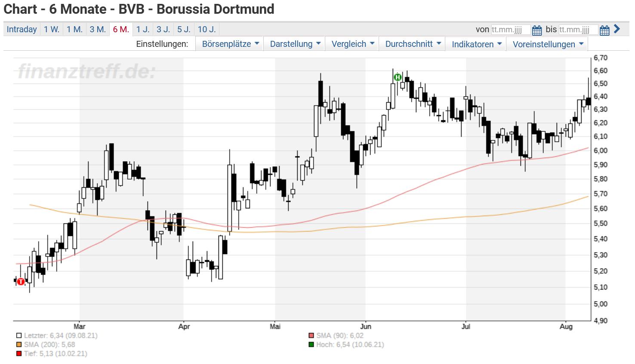
Task: Click the red SMA (90) legend swatch
Action: (x=311, y=336)
